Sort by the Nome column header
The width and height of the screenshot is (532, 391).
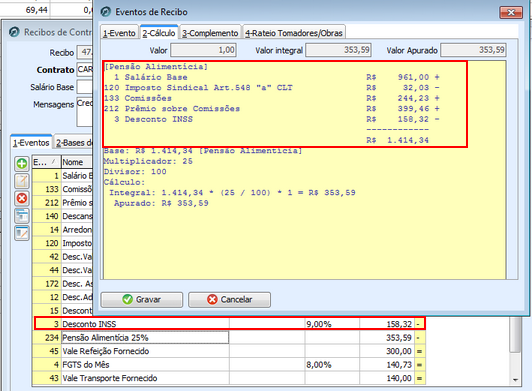[x=77, y=162]
